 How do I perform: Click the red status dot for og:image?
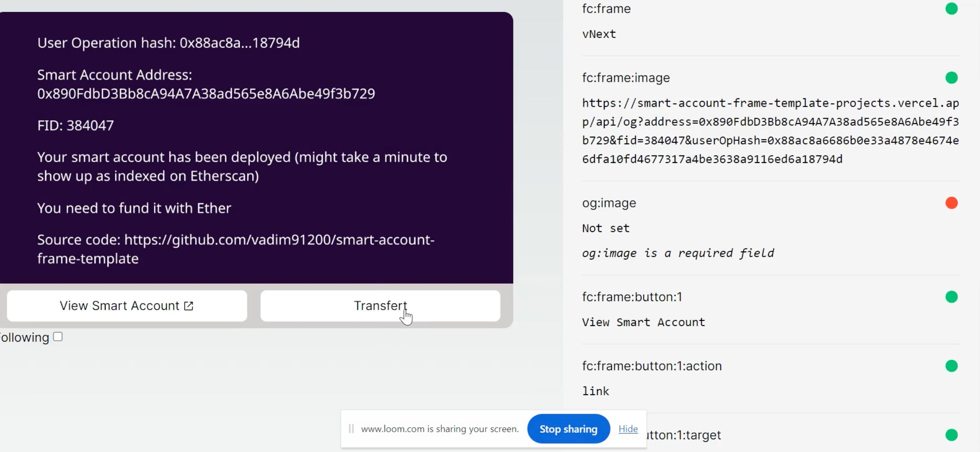951,203
